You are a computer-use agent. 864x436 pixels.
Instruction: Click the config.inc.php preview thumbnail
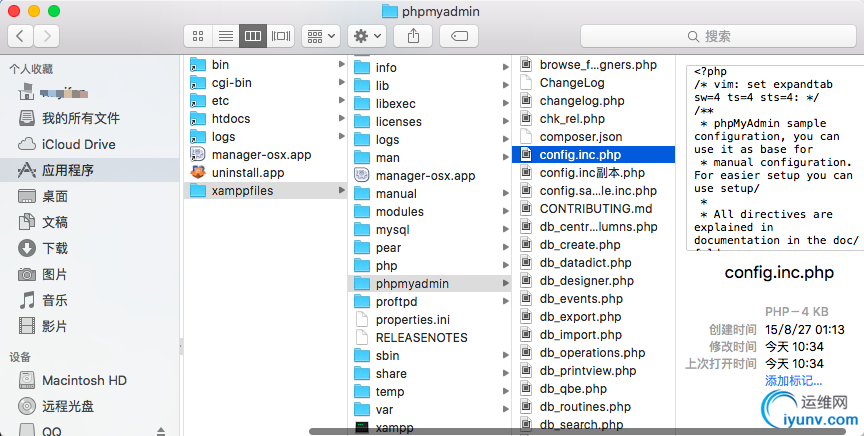[776, 158]
